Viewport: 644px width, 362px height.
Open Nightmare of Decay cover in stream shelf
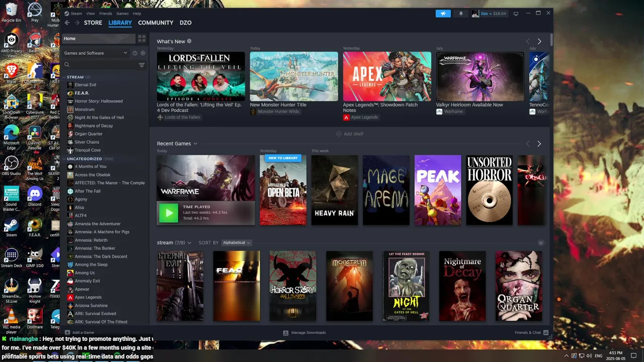[462, 286]
